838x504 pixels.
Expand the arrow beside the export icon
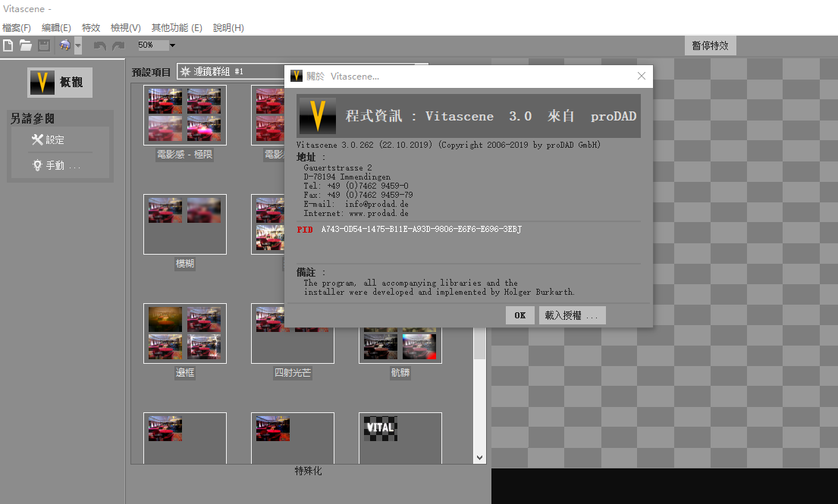(x=78, y=45)
